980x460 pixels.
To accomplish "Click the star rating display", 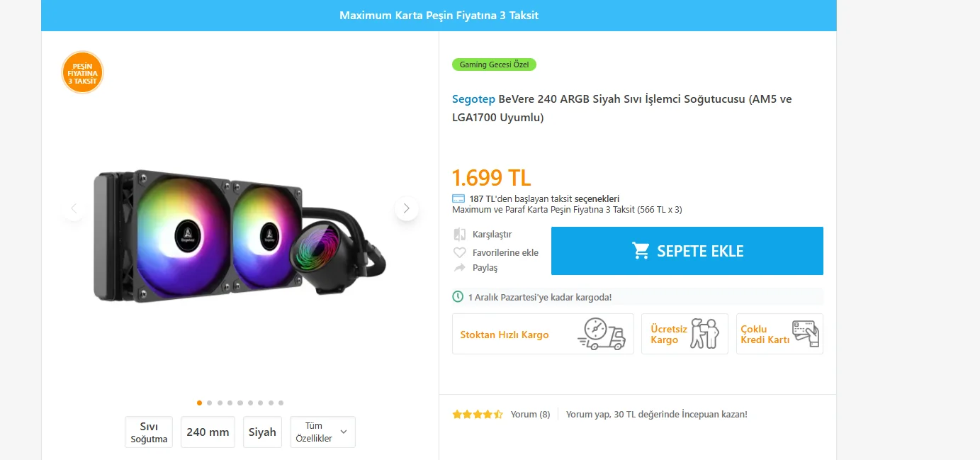I will click(x=478, y=415).
